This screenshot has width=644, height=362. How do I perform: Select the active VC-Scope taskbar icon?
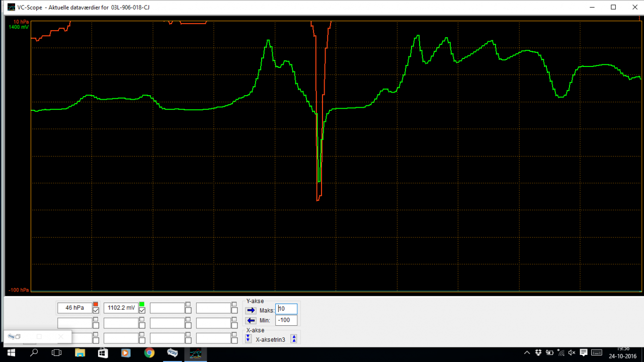click(196, 352)
